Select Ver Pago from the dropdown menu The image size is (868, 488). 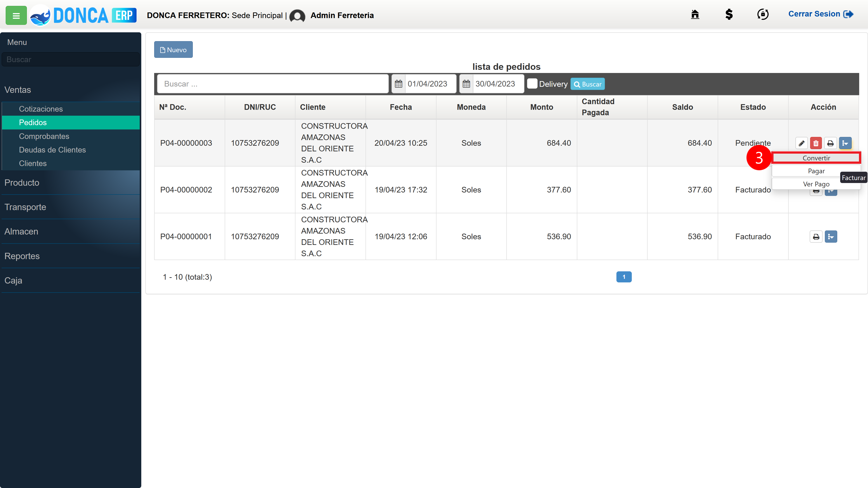coord(816,184)
